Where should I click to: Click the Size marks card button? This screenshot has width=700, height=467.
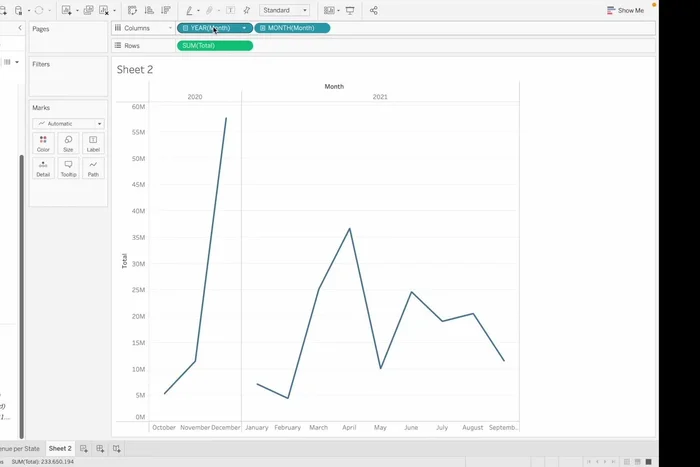(x=68, y=143)
